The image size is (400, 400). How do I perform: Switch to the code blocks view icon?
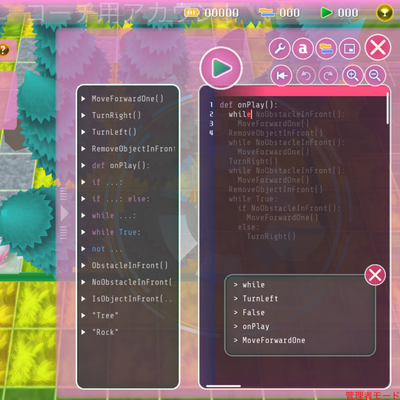tap(326, 49)
